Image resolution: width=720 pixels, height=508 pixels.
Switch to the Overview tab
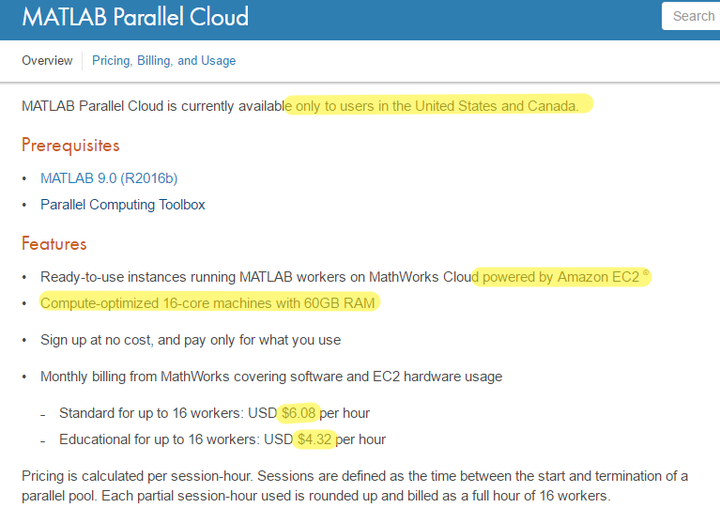47,61
